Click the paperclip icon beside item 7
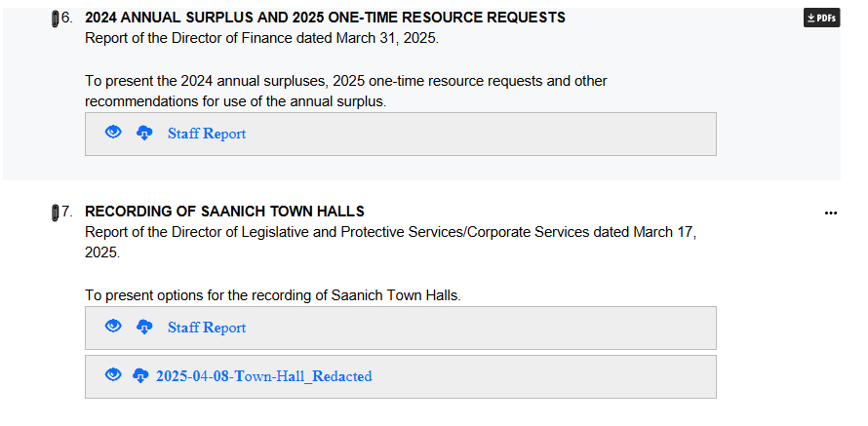This screenshot has height=426, width=868. point(55,213)
